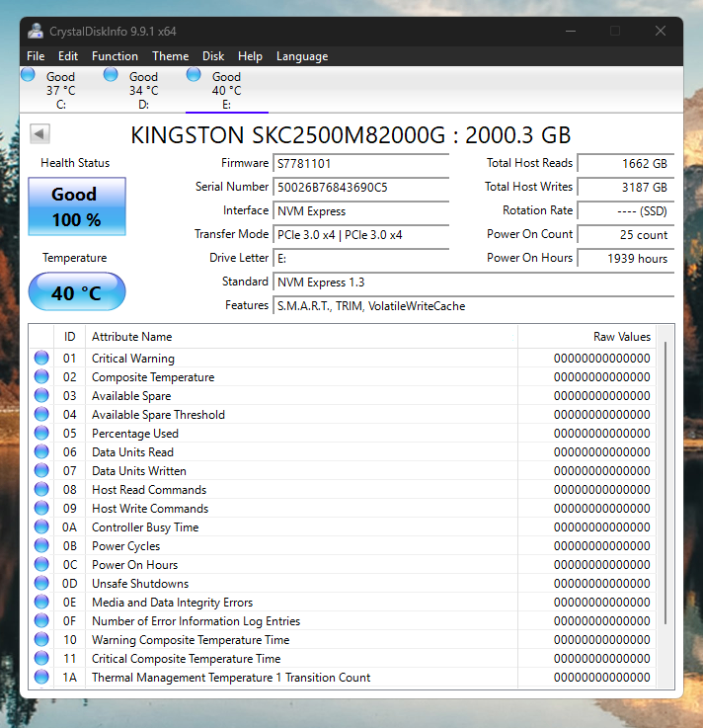Click status orb for Host Write Commands
This screenshot has width=703, height=728.
pyautogui.click(x=41, y=509)
